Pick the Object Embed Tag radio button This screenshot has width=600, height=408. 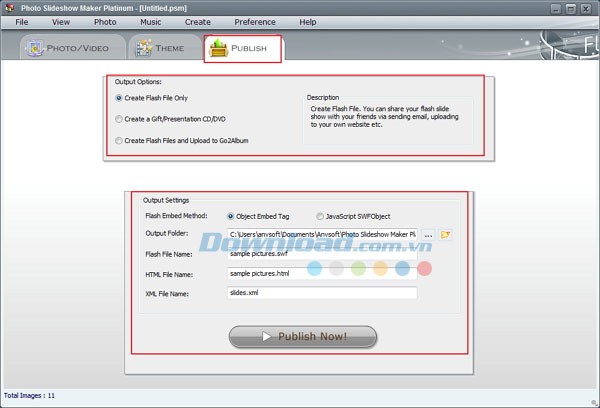[231, 216]
